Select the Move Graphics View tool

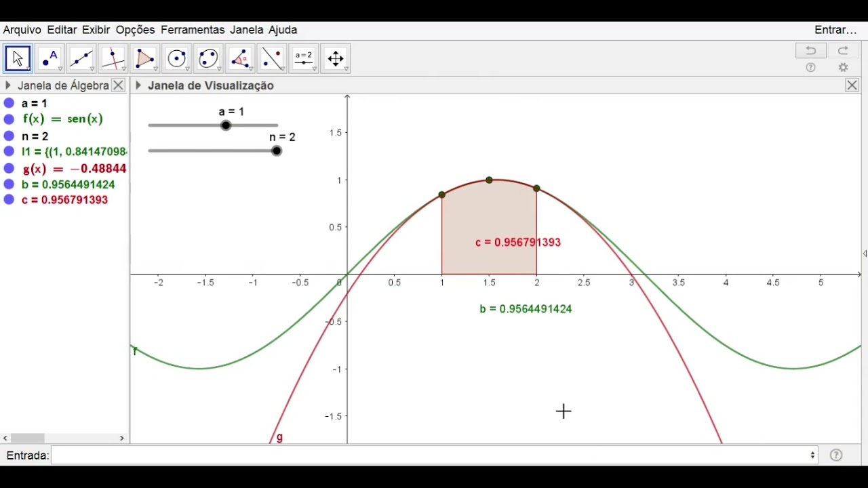click(336, 59)
